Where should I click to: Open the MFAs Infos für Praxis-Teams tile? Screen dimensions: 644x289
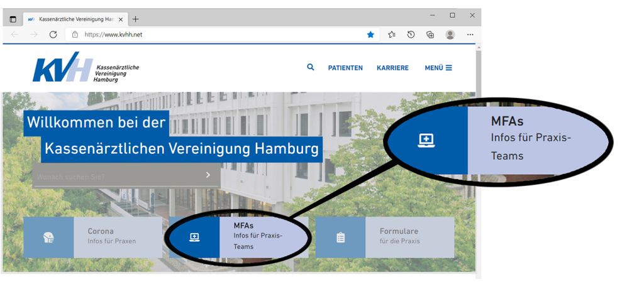tap(238, 237)
